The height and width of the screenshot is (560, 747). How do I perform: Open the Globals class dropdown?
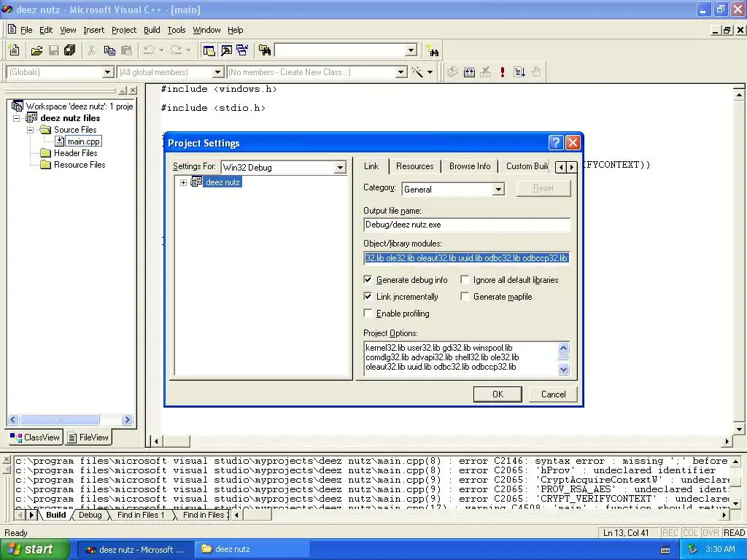108,72
